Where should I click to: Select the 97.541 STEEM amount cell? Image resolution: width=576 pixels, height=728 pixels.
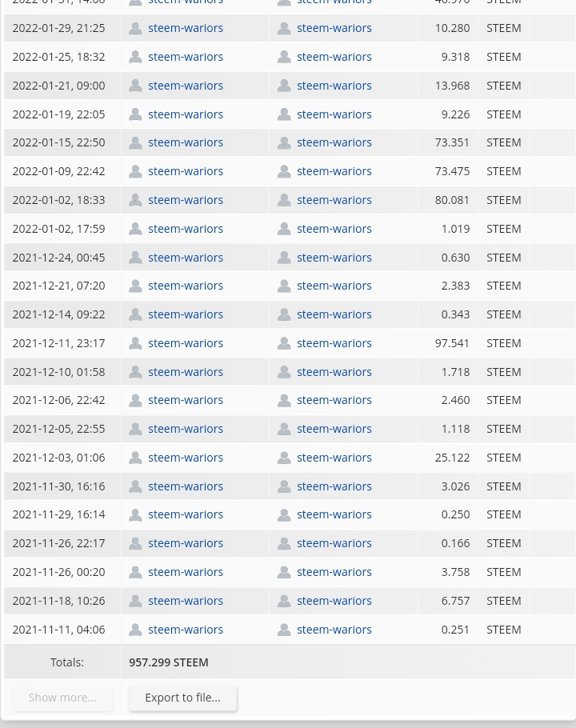point(448,343)
